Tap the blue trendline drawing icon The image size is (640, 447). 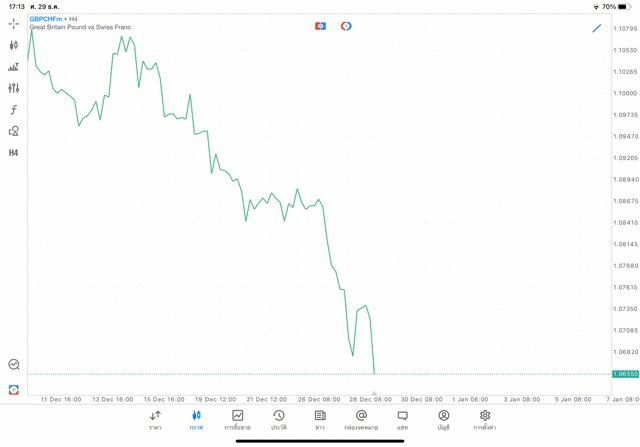pyautogui.click(x=597, y=28)
